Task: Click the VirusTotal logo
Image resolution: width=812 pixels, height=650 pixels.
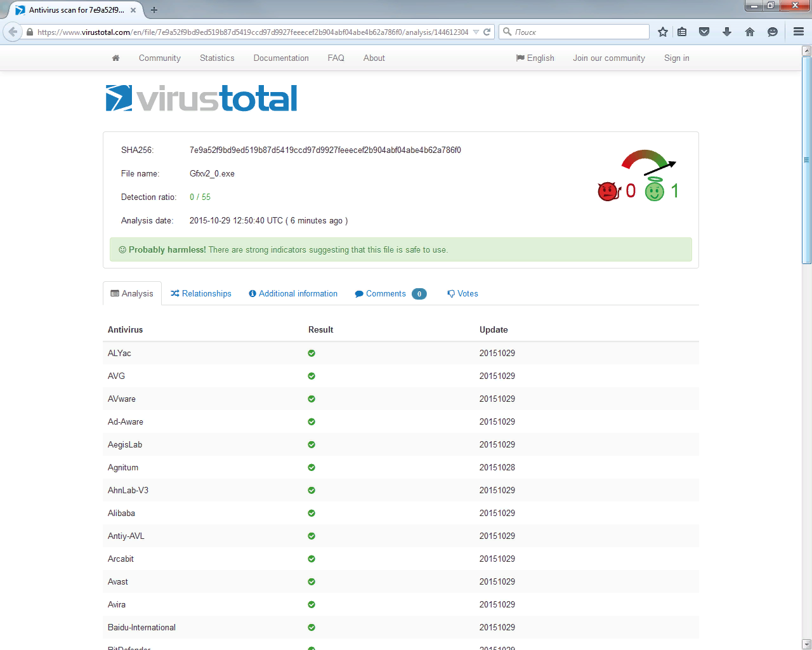Action: (202, 98)
